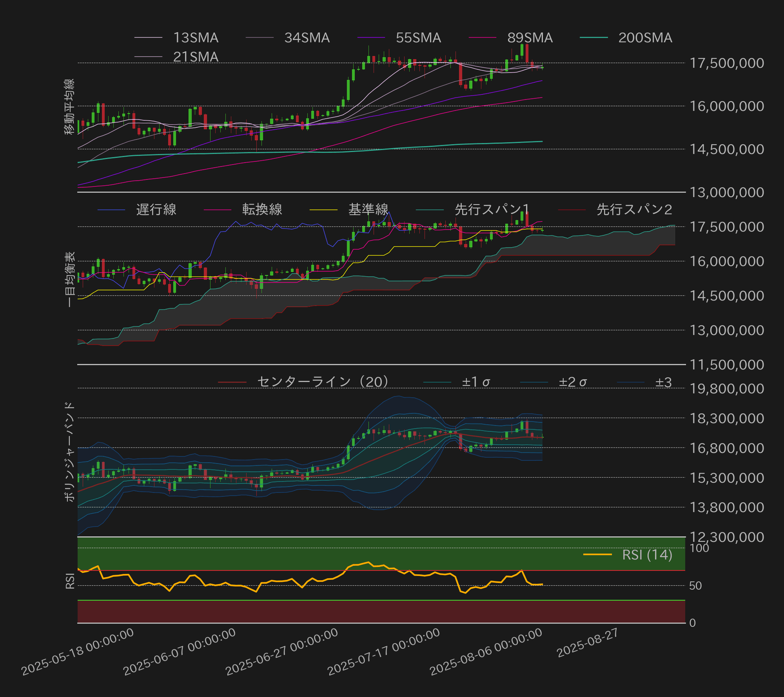Toggle the ±2σ band legend

[572, 382]
